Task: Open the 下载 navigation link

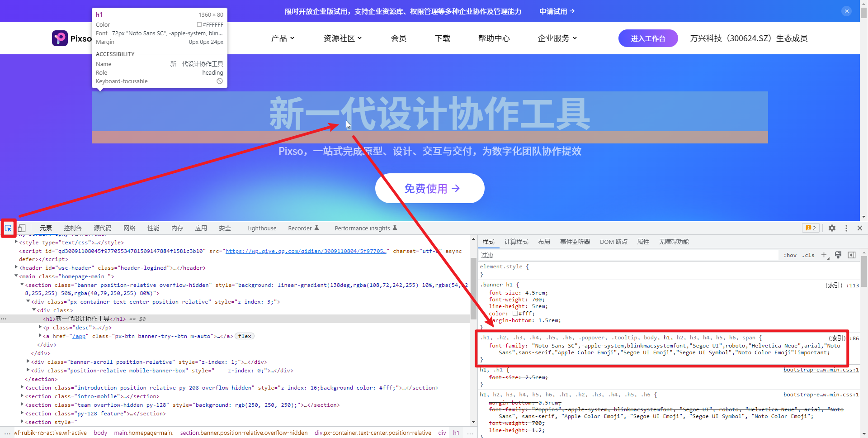Action: [x=443, y=38]
